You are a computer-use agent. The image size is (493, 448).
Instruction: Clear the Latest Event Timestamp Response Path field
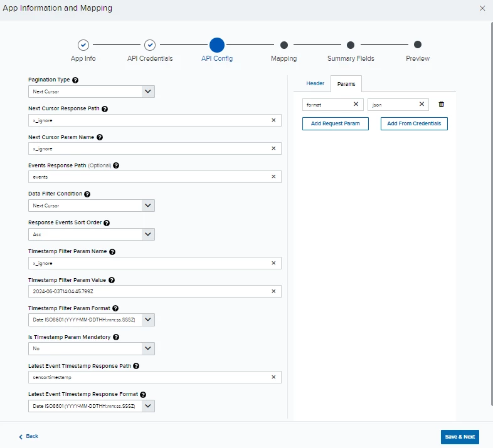[x=273, y=377]
